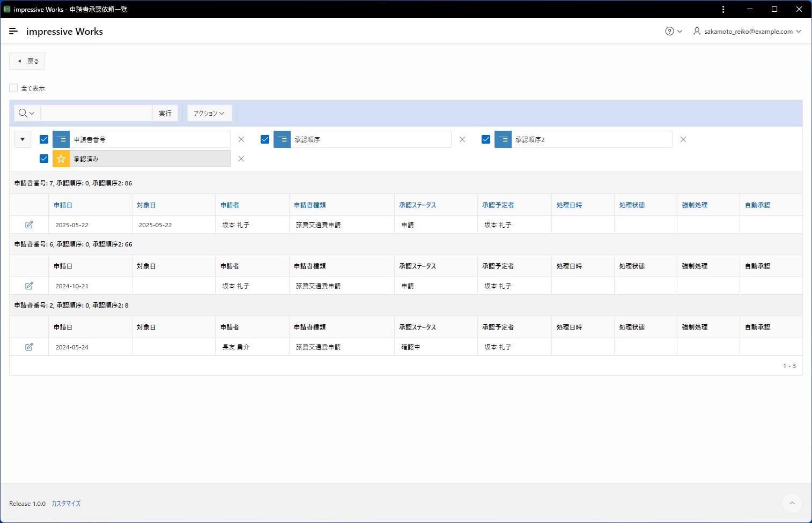Click the blue 自動承認 column header
The image size is (812, 523).
[x=757, y=205]
